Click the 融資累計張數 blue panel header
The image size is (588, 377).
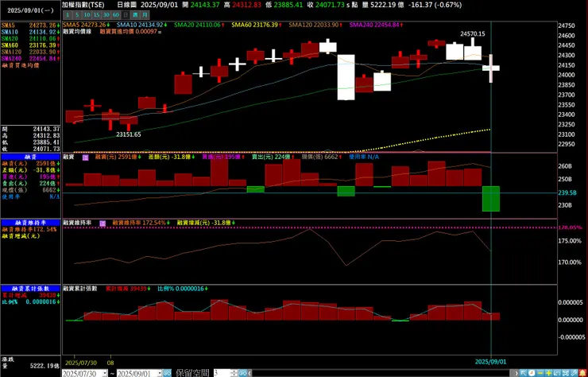coord(30,289)
